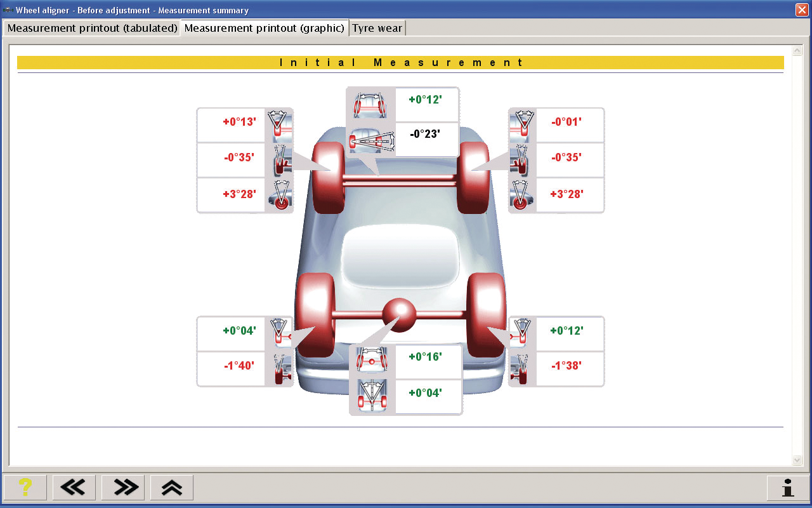The height and width of the screenshot is (508, 812).
Task: Click the yellow question mark help button
Action: 25,487
